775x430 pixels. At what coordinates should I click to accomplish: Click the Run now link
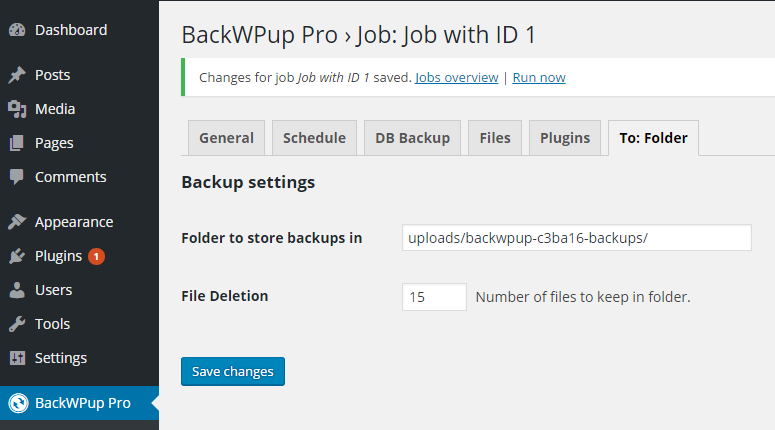tap(539, 78)
